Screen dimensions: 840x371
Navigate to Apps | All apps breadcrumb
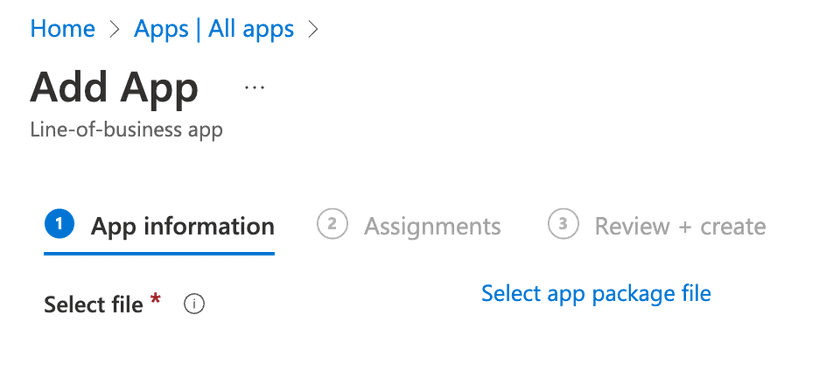pyautogui.click(x=214, y=29)
